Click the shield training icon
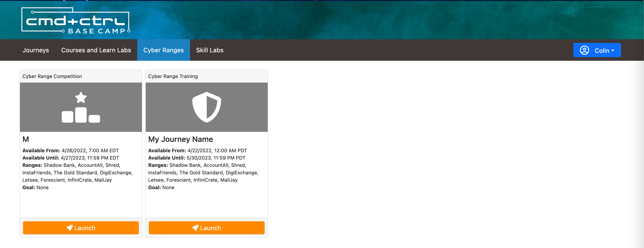 [x=207, y=107]
